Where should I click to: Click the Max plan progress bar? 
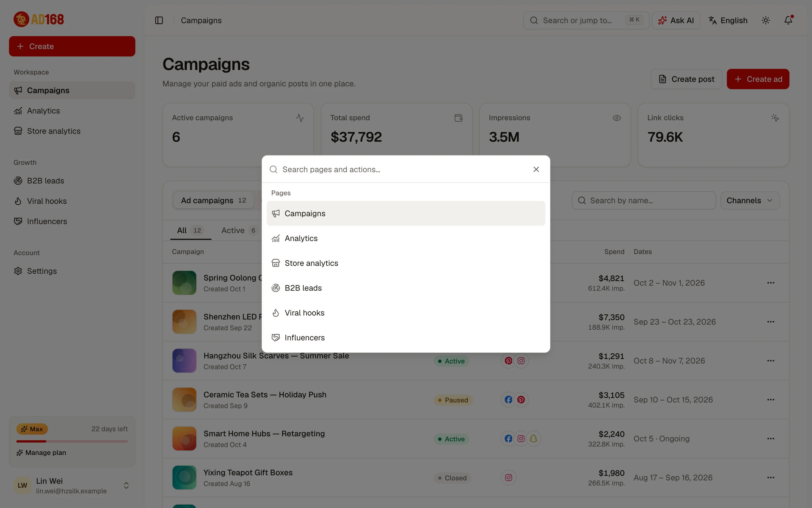pos(72,441)
